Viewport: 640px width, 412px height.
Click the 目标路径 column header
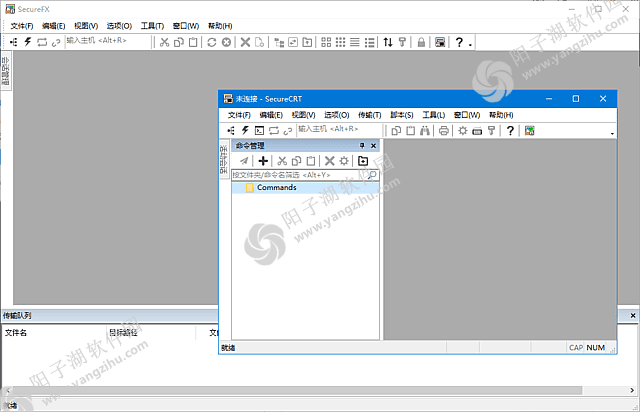pos(123,333)
